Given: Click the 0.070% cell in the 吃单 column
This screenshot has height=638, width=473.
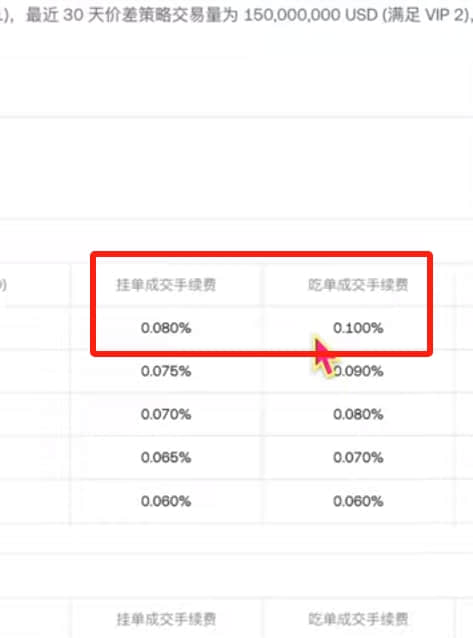Looking at the screenshot, I should [358, 457].
